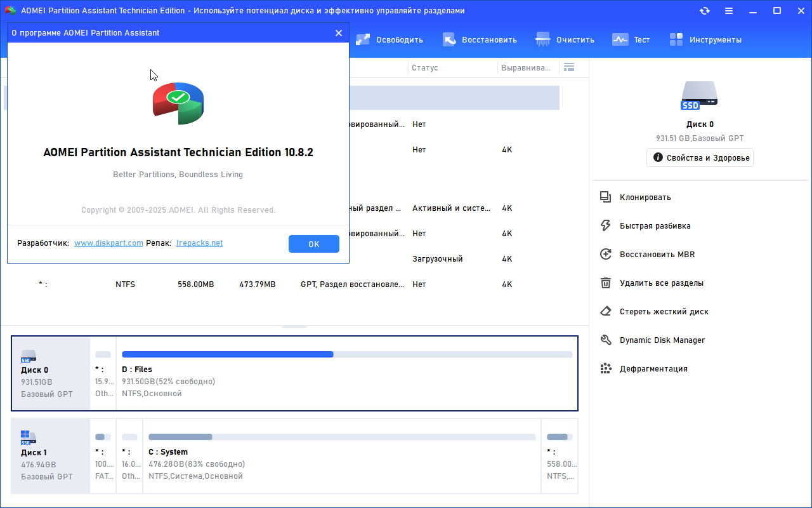Screen dimensions: 812x508
Task: Click the AOMEI logo in About dialog
Action: [178, 103]
